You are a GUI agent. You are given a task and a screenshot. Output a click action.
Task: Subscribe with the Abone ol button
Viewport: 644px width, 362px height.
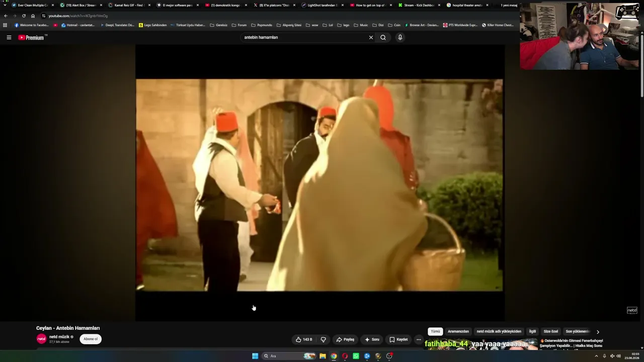(x=91, y=339)
